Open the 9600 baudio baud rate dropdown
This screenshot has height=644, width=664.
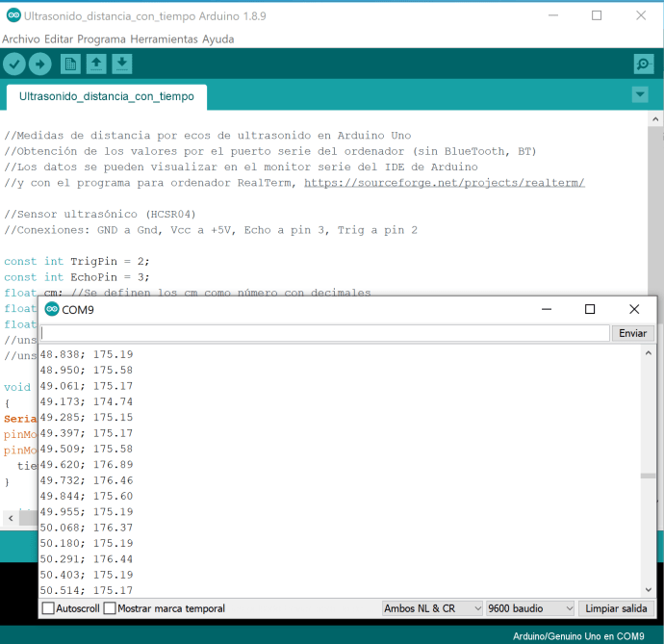pos(529,608)
